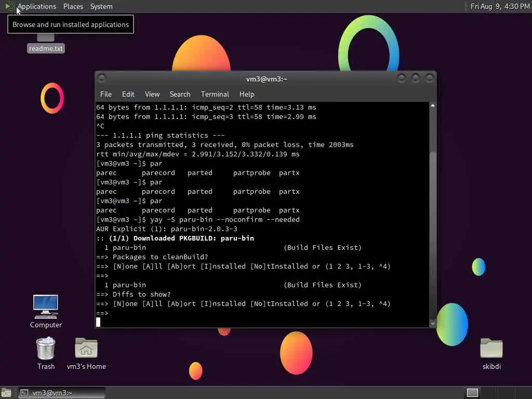Click the '3 packets transmitted' summary line
The width and height of the screenshot is (532, 399).
225,144
